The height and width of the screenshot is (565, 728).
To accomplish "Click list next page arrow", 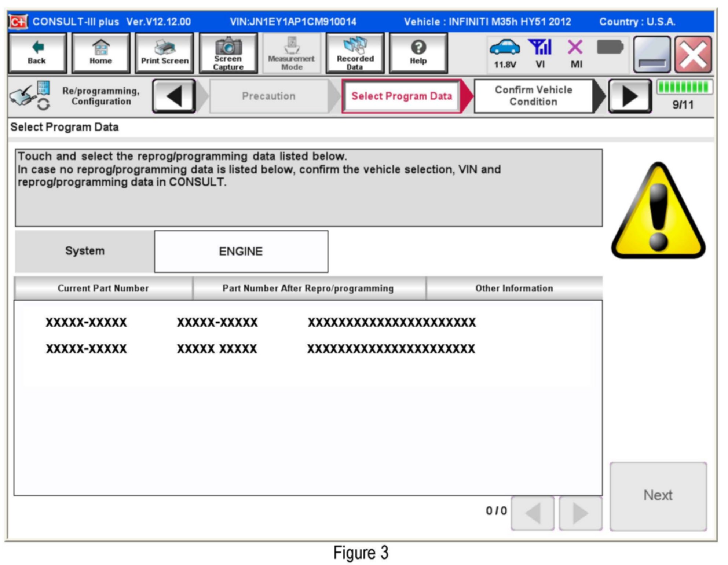I will click(580, 513).
